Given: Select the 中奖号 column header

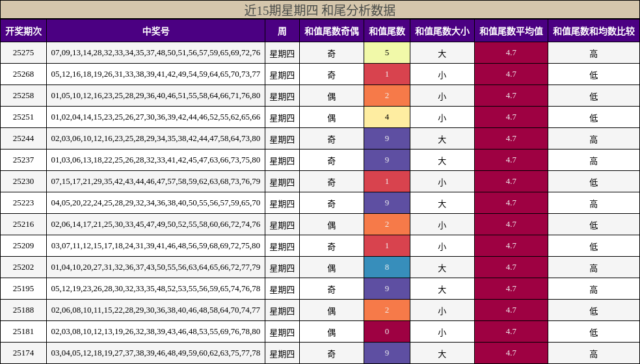Looking at the screenshot, I should tap(155, 31).
